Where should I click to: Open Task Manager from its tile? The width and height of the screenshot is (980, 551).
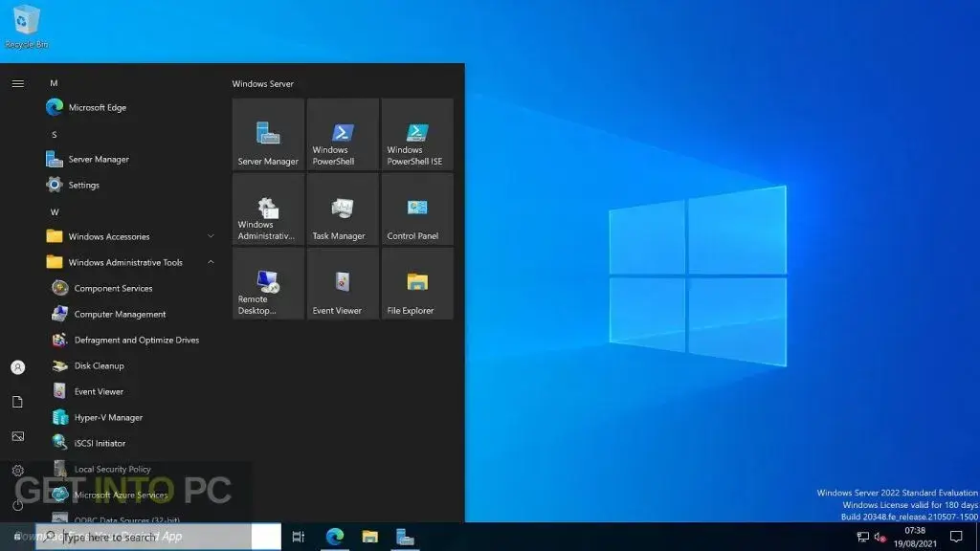[x=342, y=209]
